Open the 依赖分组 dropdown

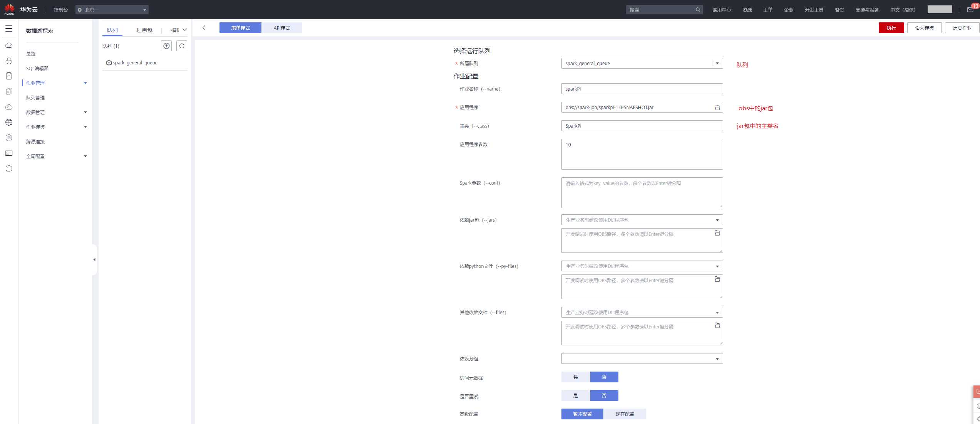717,359
